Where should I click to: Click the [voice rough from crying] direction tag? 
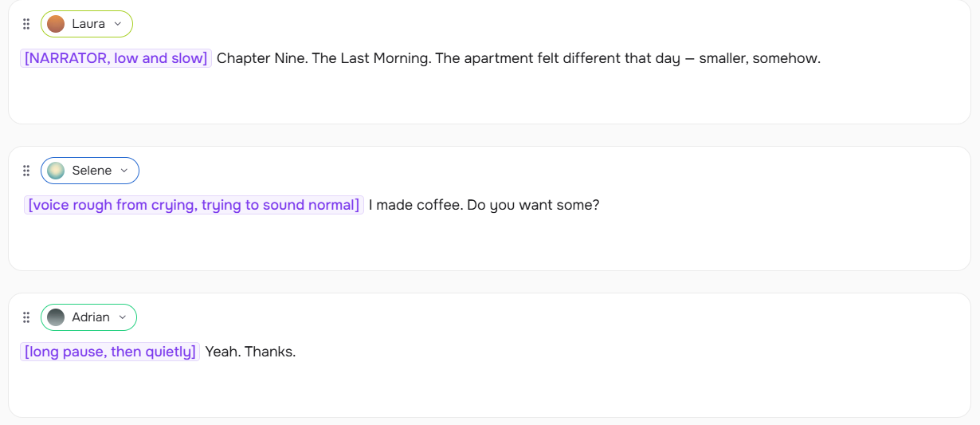click(x=194, y=205)
